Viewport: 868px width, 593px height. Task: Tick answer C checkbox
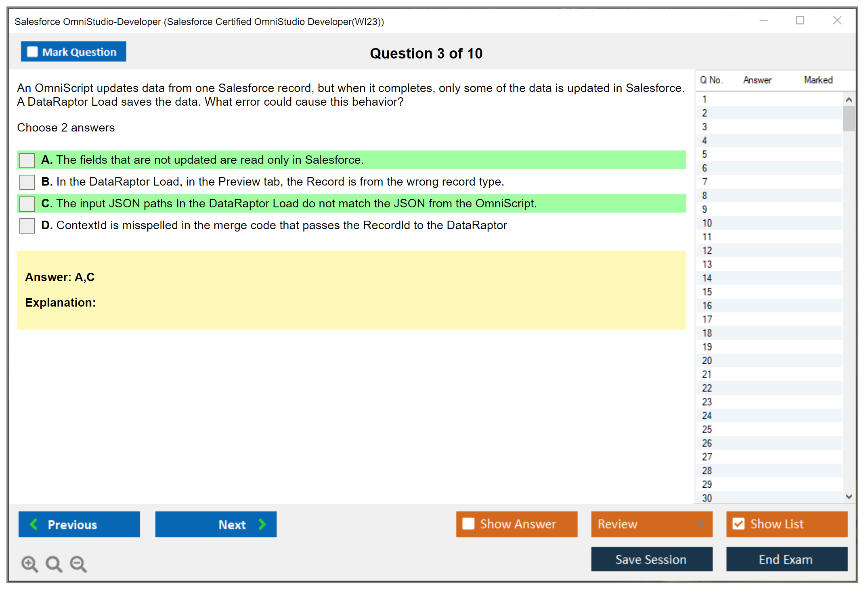[x=27, y=204]
